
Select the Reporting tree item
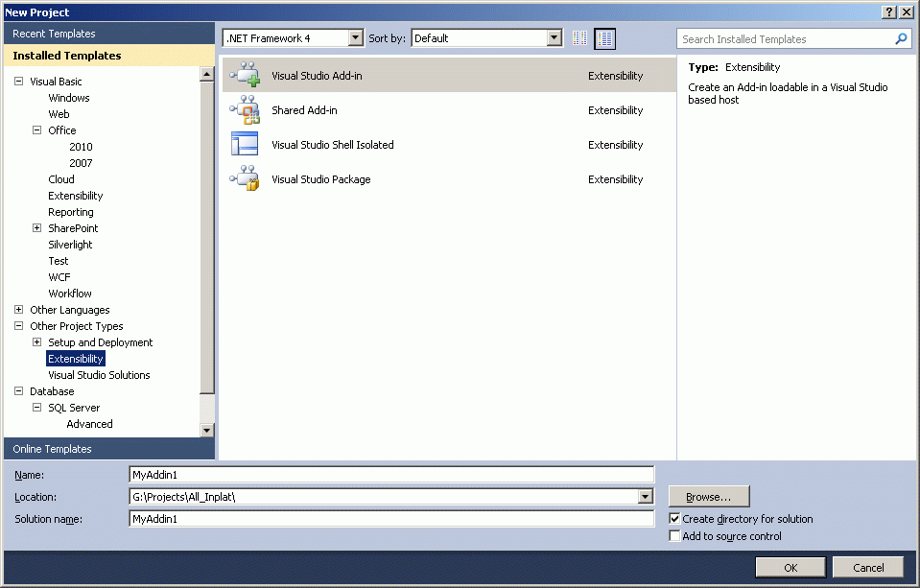tap(70, 212)
